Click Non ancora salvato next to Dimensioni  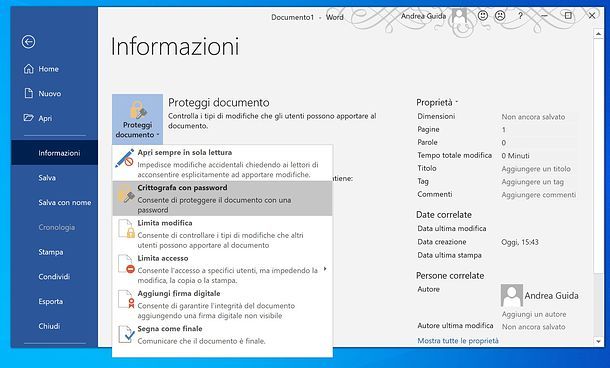tap(533, 117)
